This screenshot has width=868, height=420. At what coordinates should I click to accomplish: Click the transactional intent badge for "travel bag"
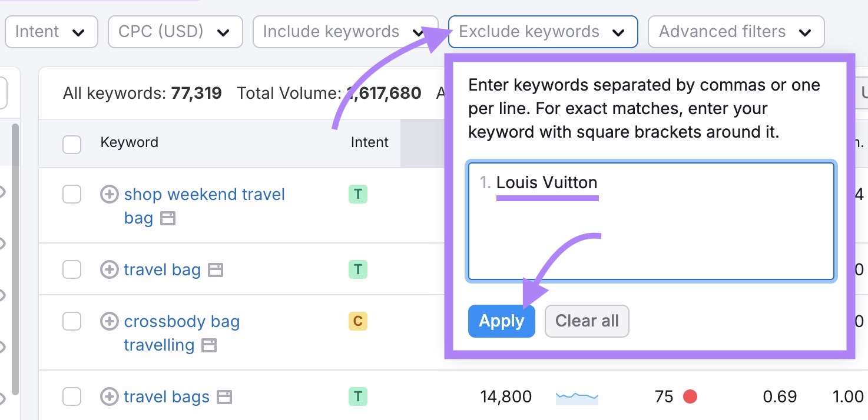357,269
